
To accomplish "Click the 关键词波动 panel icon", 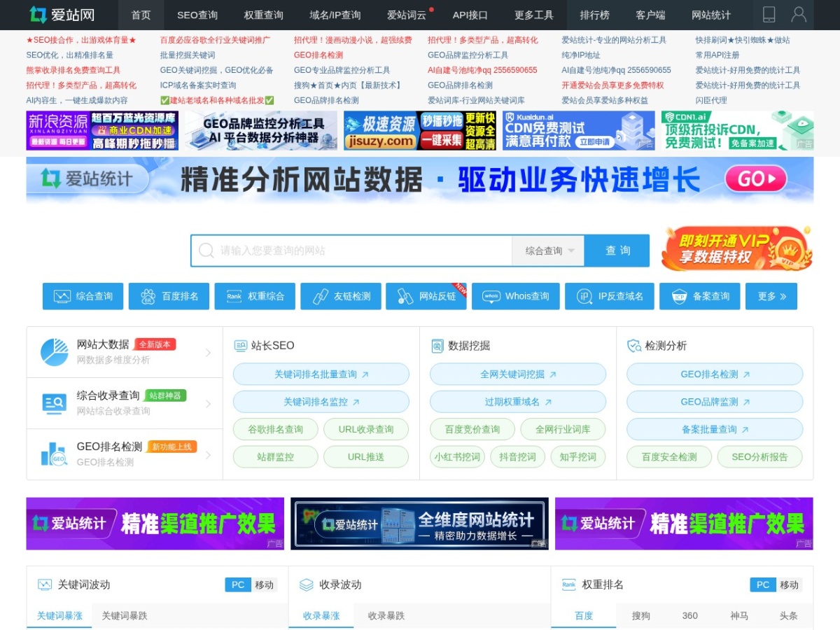I will 45,584.
